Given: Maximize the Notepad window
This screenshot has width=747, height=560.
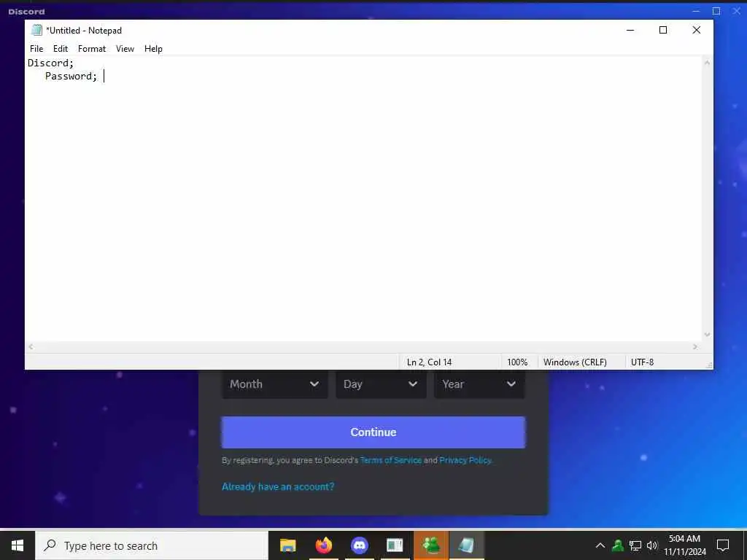Looking at the screenshot, I should tap(662, 30).
